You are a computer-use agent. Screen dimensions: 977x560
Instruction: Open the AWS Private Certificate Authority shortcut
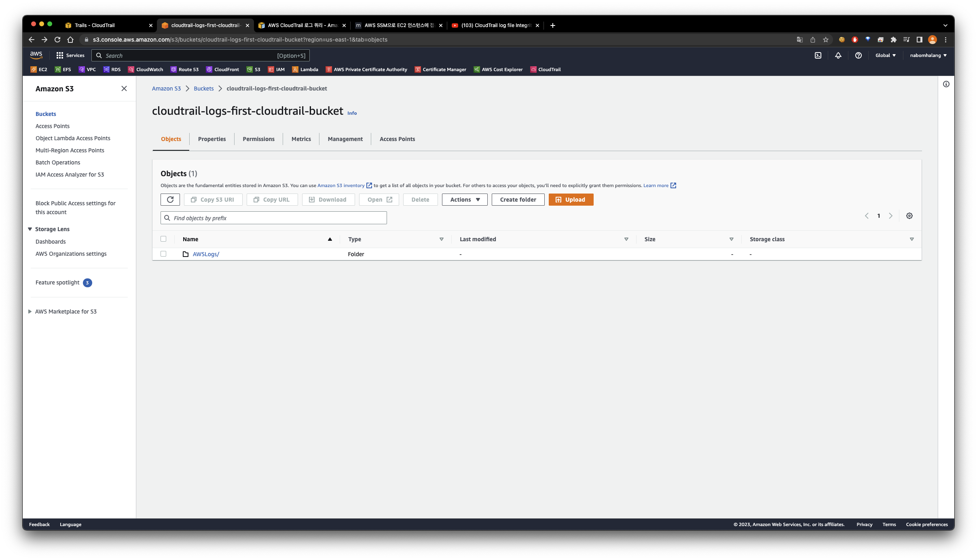[x=366, y=69]
